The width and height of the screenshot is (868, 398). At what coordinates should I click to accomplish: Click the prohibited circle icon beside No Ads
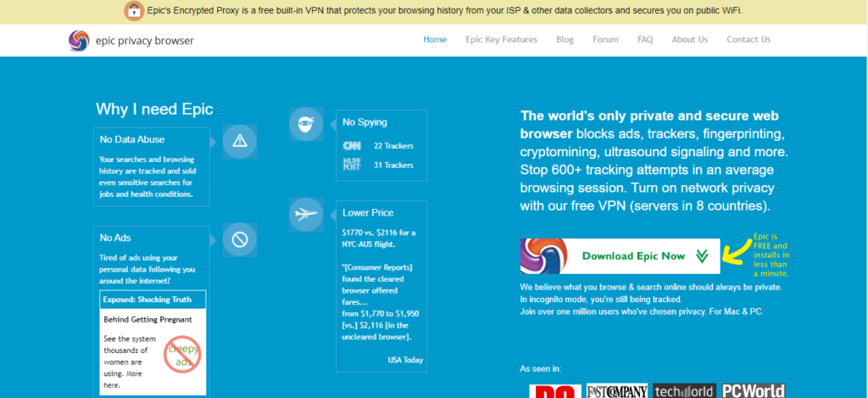(x=240, y=239)
